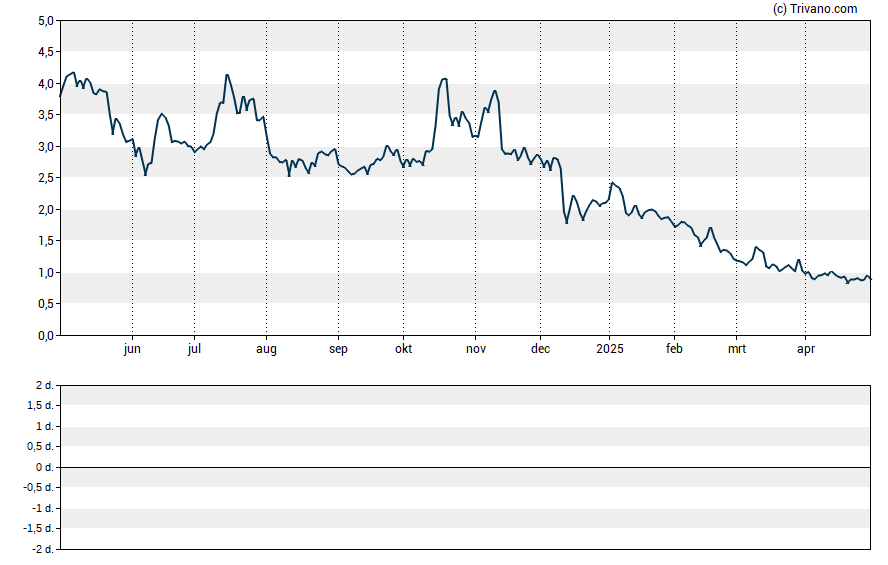
Task: Click the '2,0' price axis label
Action: (x=46, y=209)
